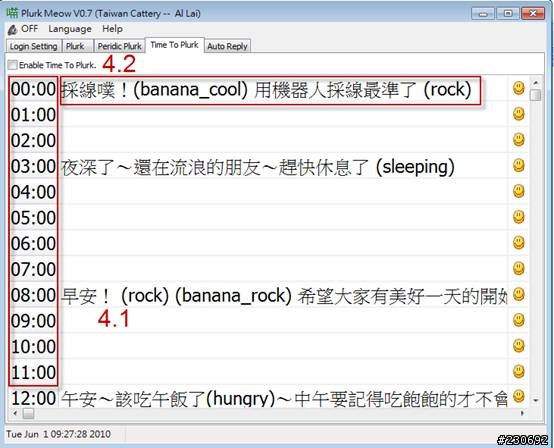554x448 pixels.
Task: Click the empty message field for 01:00
Action: point(284,114)
